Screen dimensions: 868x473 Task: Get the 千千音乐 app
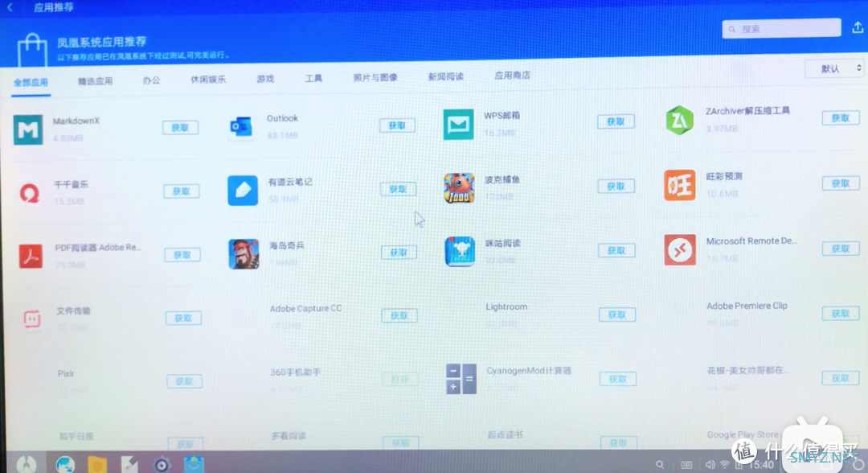[182, 191]
